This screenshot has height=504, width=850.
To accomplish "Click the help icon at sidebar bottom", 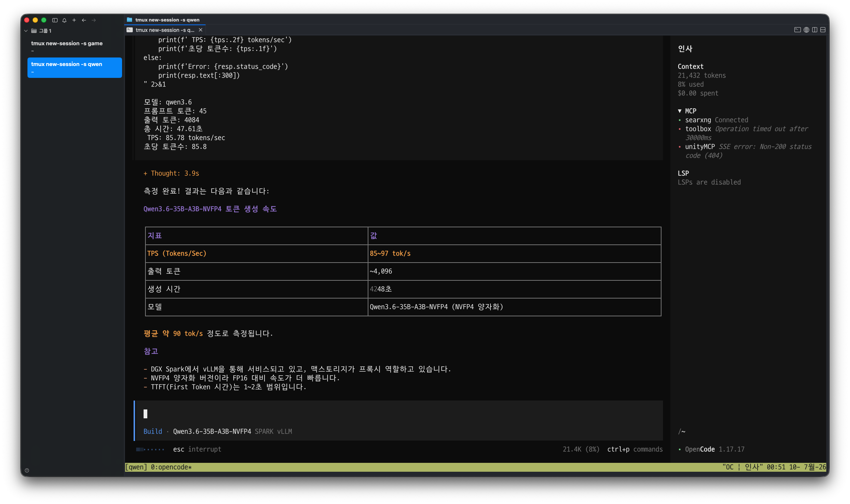I will (27, 470).
